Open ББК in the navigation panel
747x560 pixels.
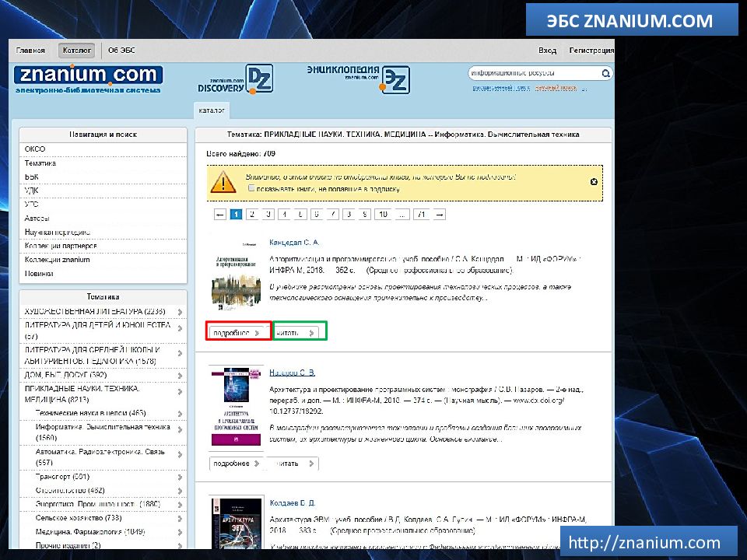point(31,177)
